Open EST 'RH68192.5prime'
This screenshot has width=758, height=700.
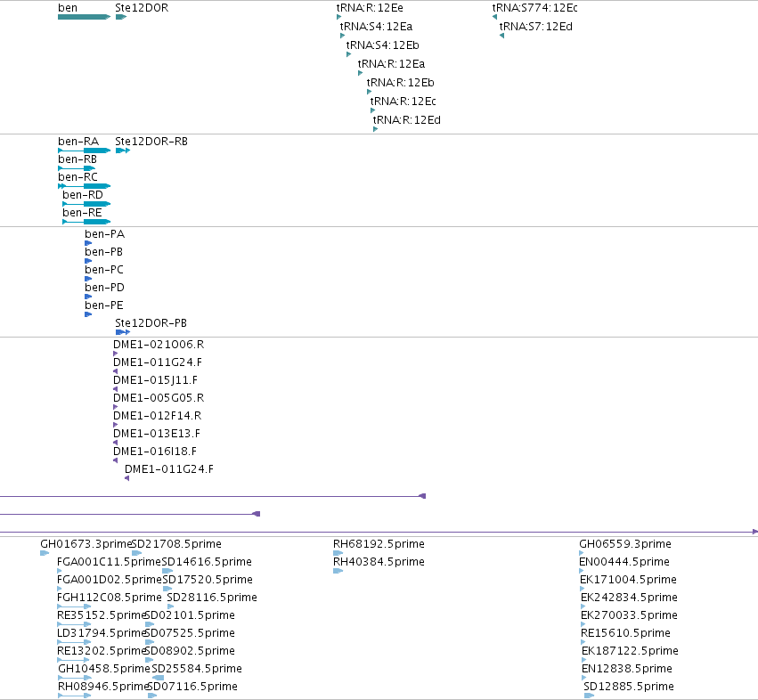(x=379, y=544)
